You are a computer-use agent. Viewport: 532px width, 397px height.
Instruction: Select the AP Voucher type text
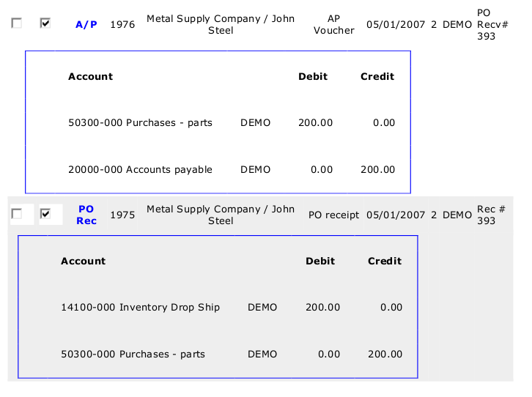pyautogui.click(x=333, y=24)
